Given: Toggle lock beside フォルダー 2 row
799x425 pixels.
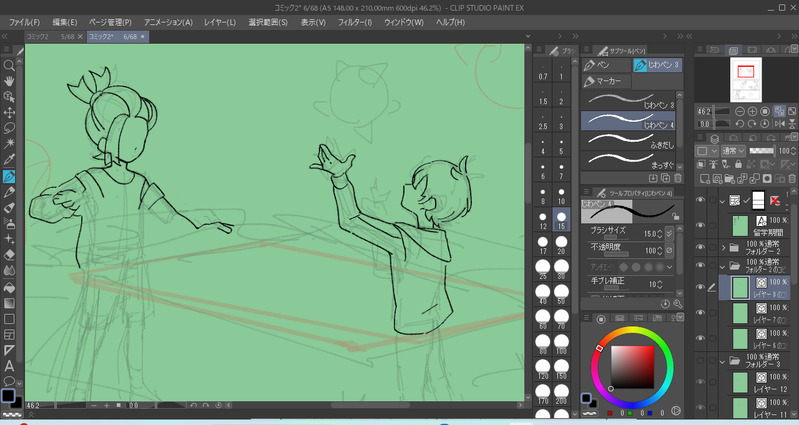Looking at the screenshot, I should [712, 248].
